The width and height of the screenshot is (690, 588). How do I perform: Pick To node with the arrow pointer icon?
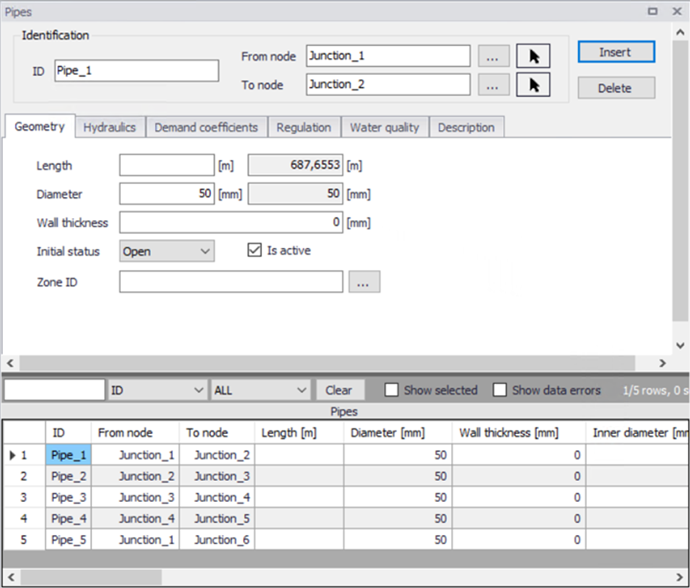point(533,85)
